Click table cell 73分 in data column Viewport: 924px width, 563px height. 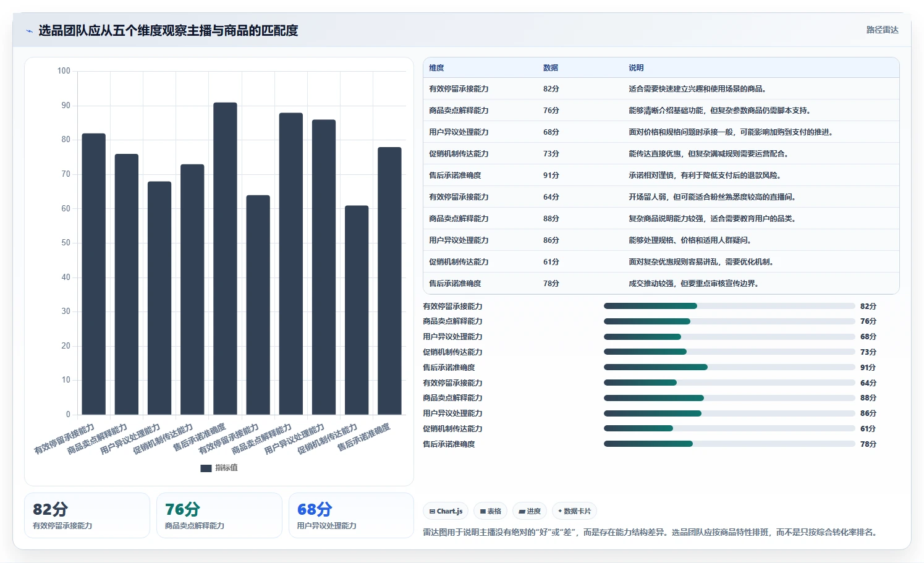click(551, 154)
